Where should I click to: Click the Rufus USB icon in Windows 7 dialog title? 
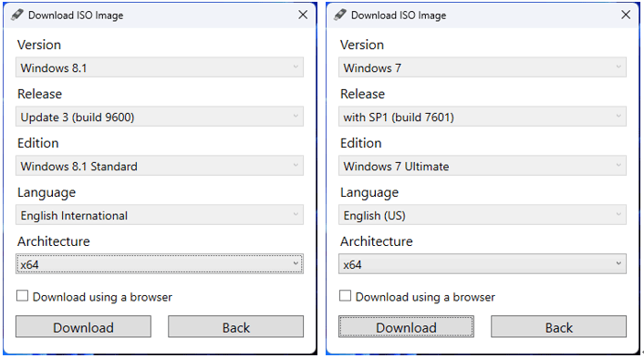[339, 15]
